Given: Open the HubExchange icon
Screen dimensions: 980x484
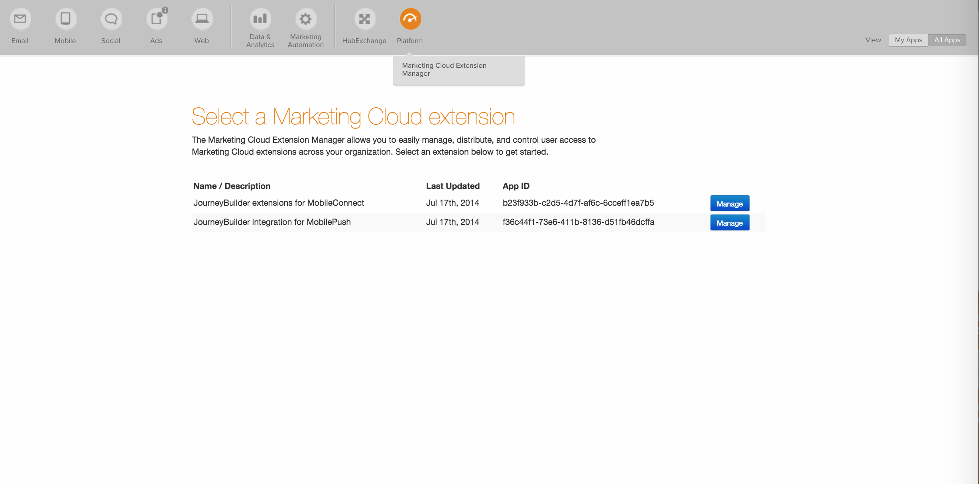Looking at the screenshot, I should pyautogui.click(x=364, y=19).
